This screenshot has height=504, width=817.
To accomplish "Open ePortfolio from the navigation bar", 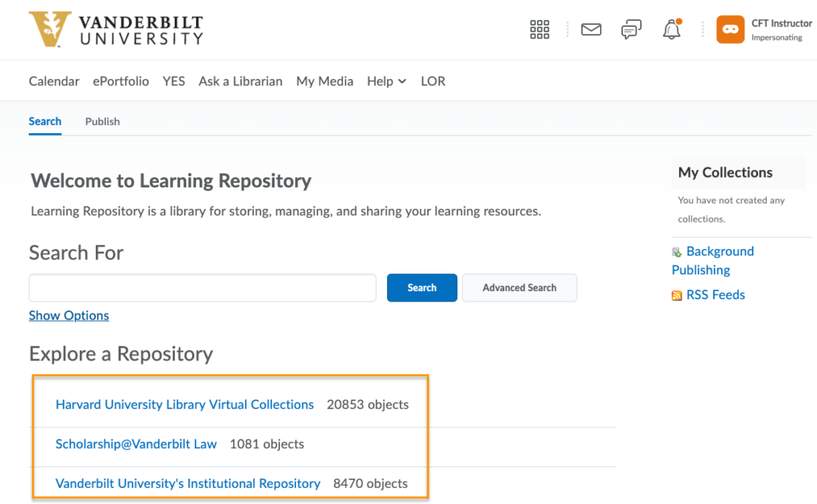I will pyautogui.click(x=120, y=81).
